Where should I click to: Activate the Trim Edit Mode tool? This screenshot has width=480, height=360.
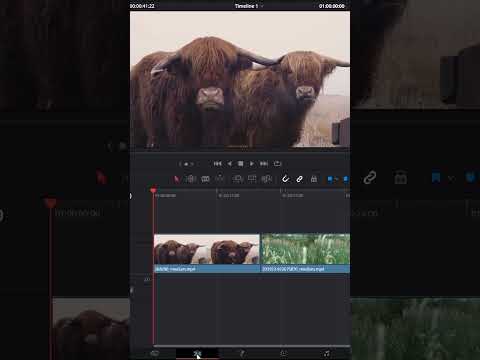point(191,179)
